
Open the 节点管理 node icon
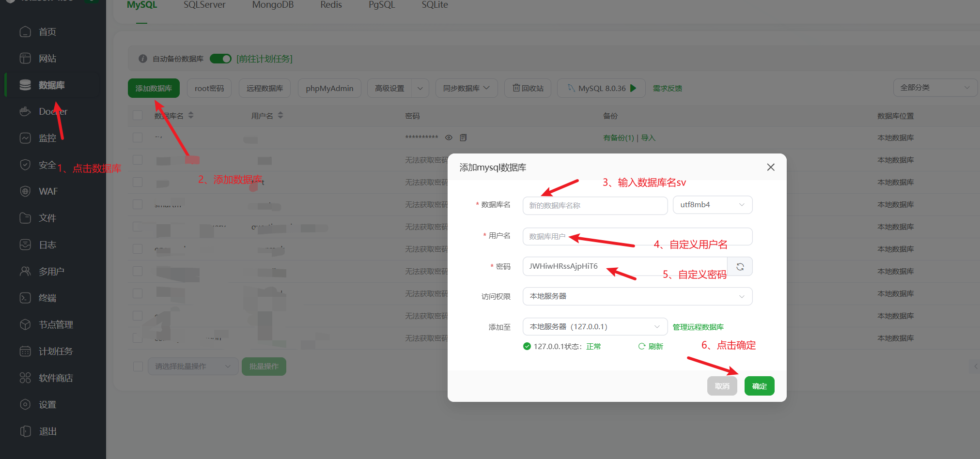[x=25, y=325]
